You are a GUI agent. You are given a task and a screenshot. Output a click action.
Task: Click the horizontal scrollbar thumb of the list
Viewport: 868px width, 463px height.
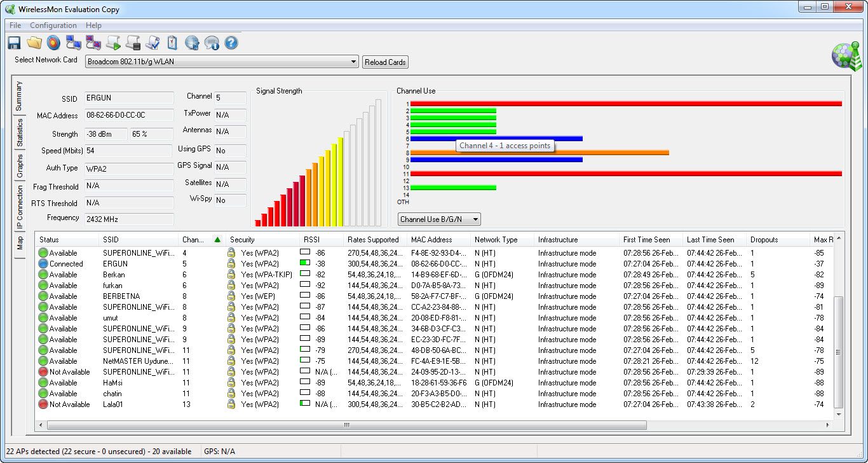point(347,425)
